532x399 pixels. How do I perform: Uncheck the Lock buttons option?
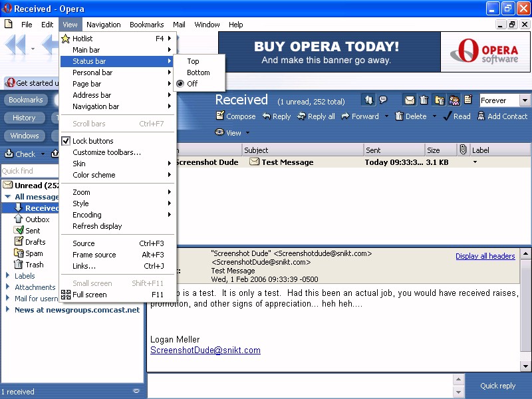pos(66,141)
